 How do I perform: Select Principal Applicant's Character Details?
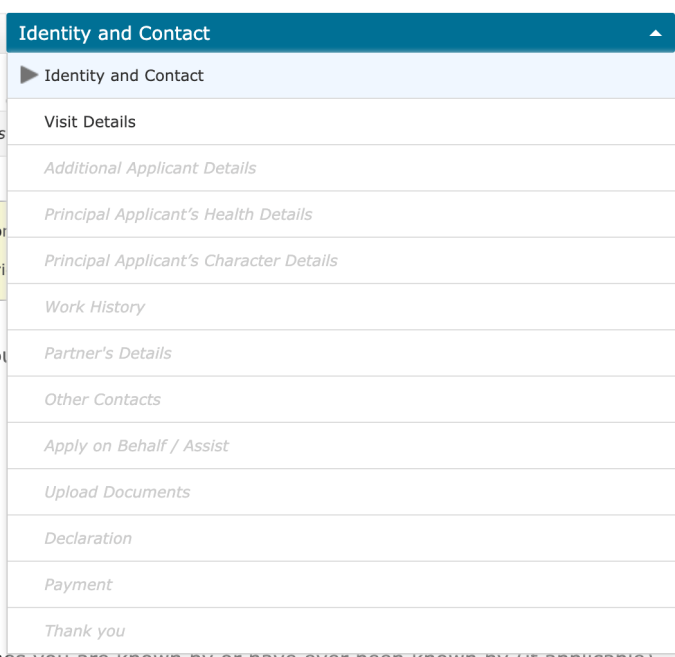191,260
